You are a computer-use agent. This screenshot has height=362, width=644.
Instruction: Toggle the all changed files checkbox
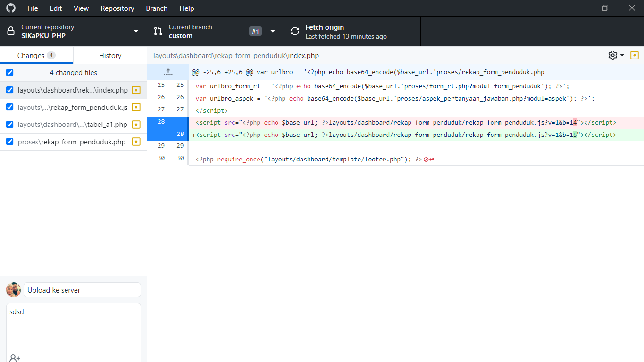pos(9,73)
